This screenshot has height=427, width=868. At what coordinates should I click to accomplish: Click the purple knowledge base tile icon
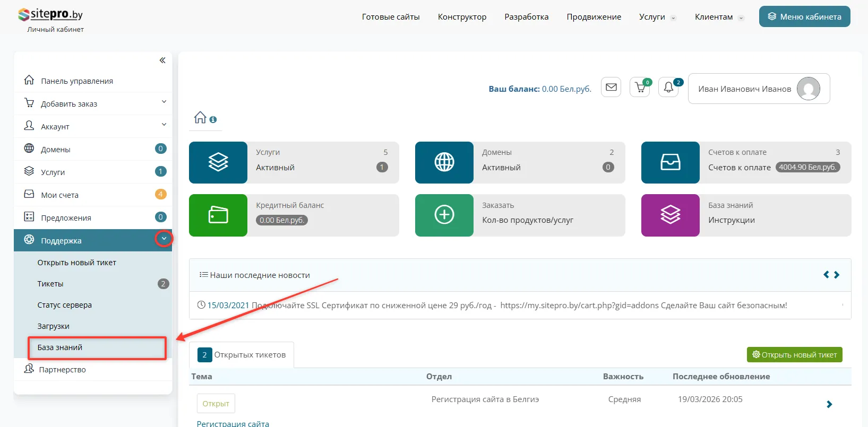coord(671,215)
